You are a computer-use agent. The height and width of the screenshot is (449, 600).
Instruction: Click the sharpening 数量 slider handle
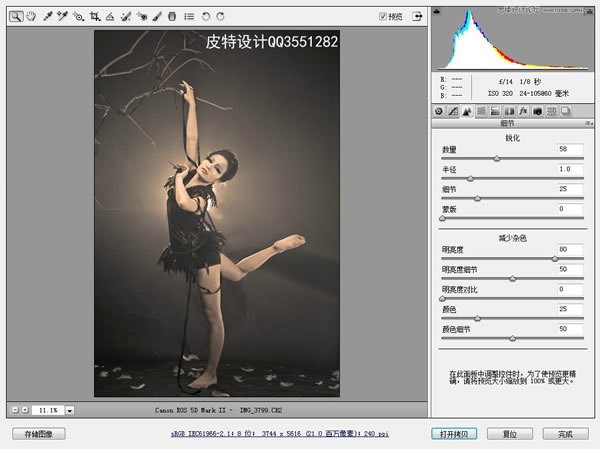tap(497, 158)
